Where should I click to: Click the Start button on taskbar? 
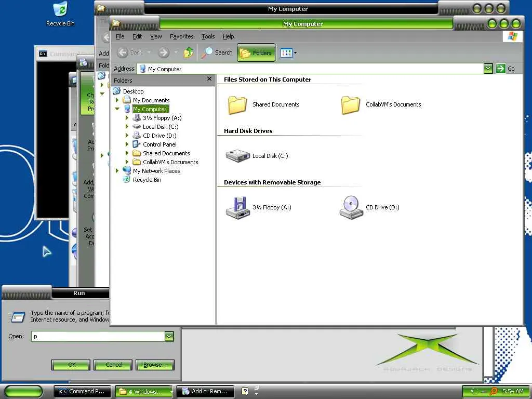tap(23, 392)
